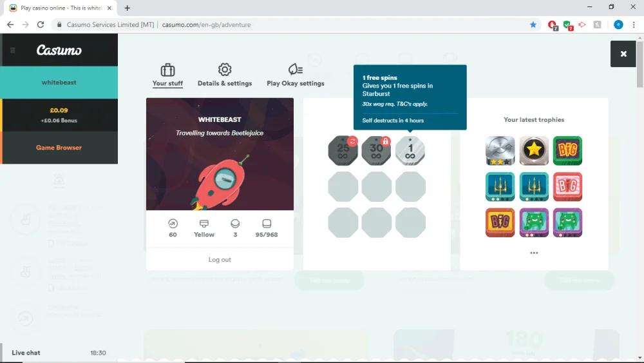Open the first green monster trophy

coord(533,222)
